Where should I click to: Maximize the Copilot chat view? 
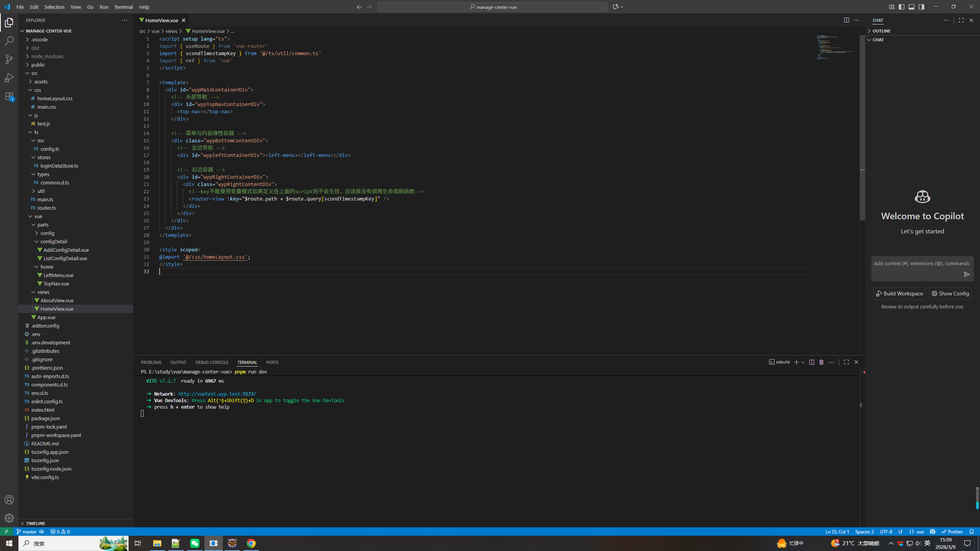click(961, 20)
